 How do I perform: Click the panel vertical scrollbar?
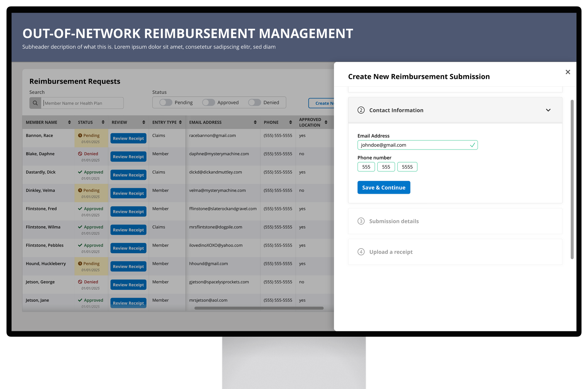[x=572, y=180]
